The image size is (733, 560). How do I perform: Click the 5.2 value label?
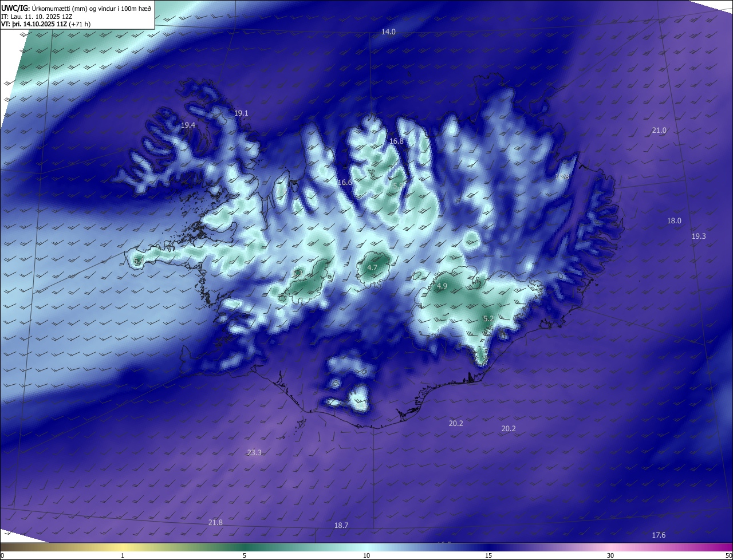(x=488, y=318)
